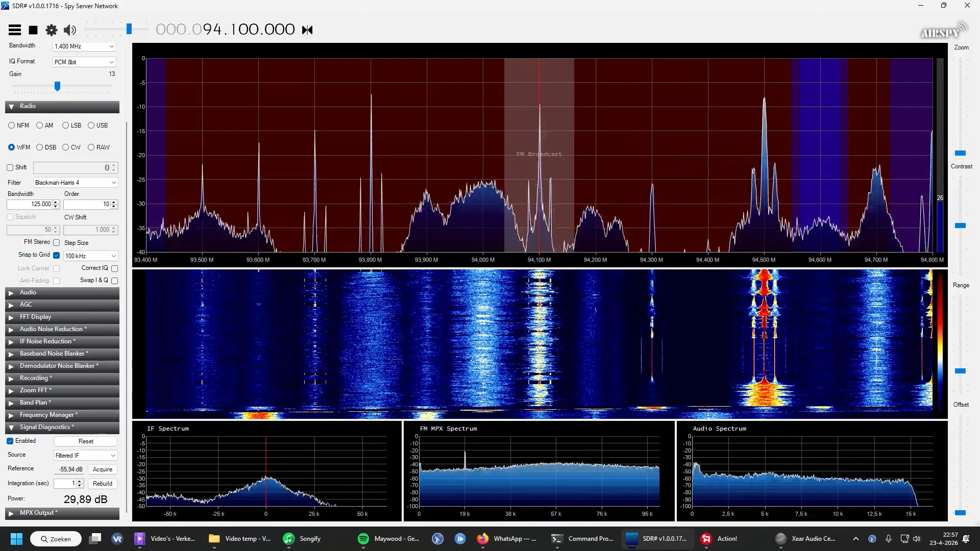Click the Rebuild button
980x551 pixels.
[x=103, y=484]
